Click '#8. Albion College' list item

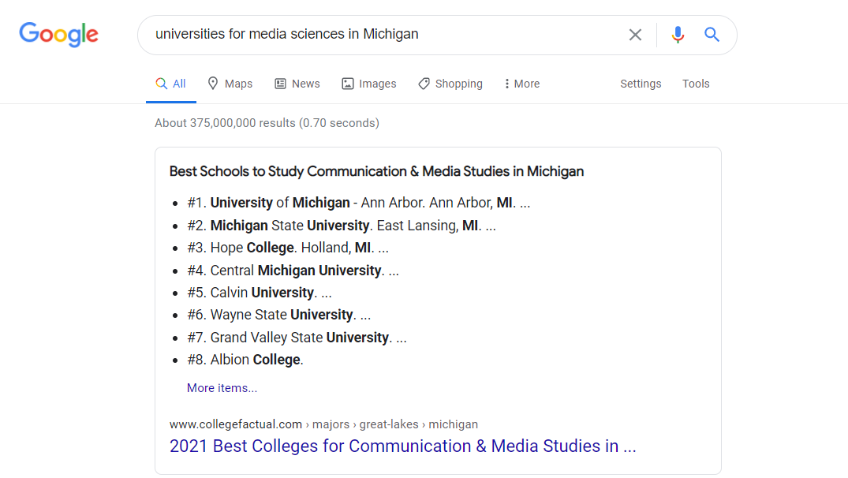(246, 360)
